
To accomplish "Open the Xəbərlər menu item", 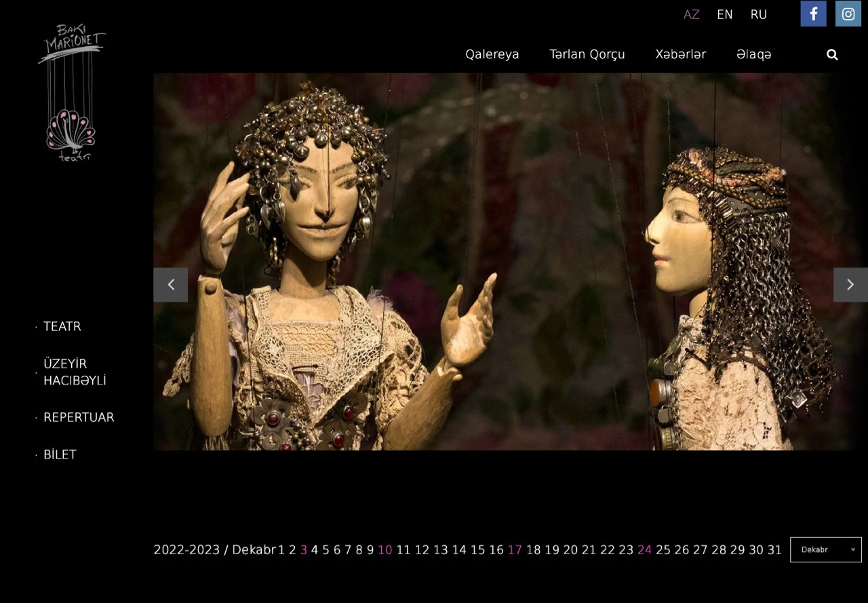I will [681, 54].
